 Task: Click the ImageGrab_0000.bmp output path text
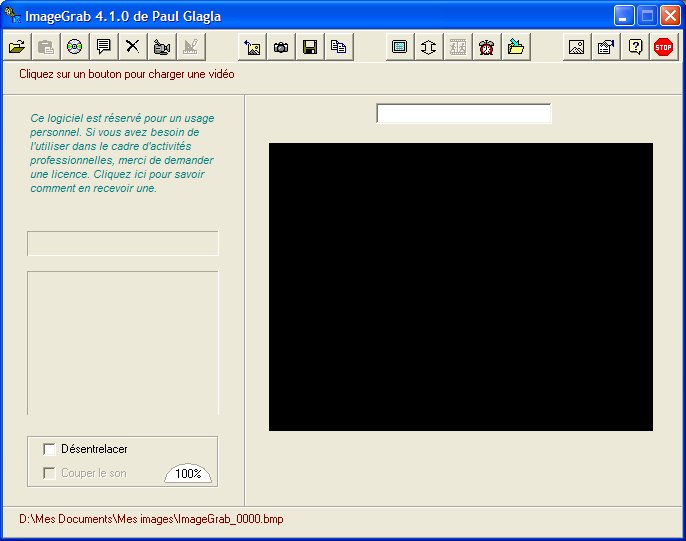coord(151,519)
